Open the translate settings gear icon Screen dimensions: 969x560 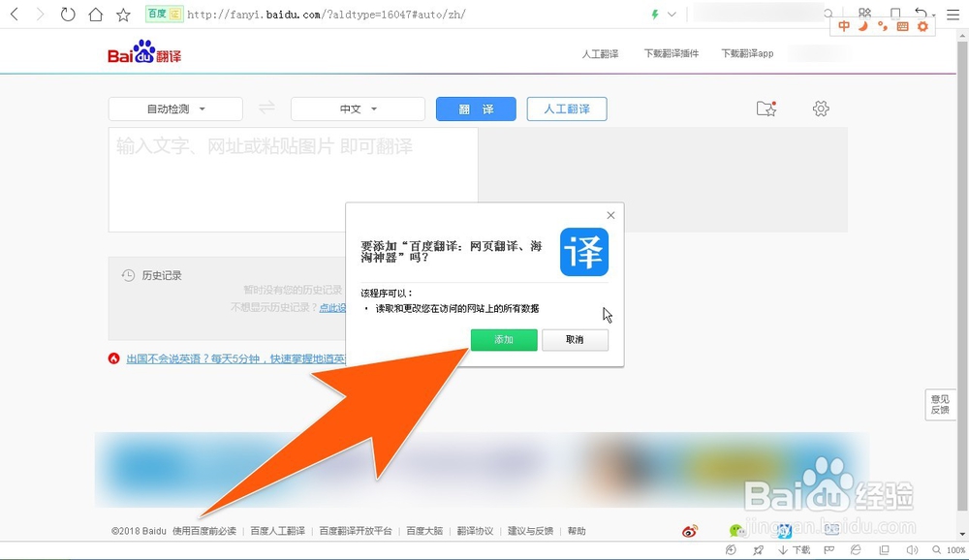pyautogui.click(x=821, y=109)
